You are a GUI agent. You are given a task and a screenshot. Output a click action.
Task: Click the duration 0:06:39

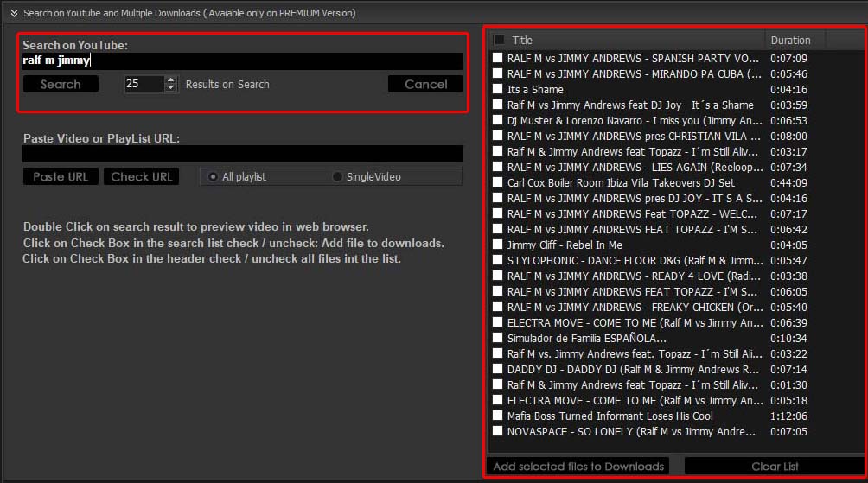coord(788,322)
